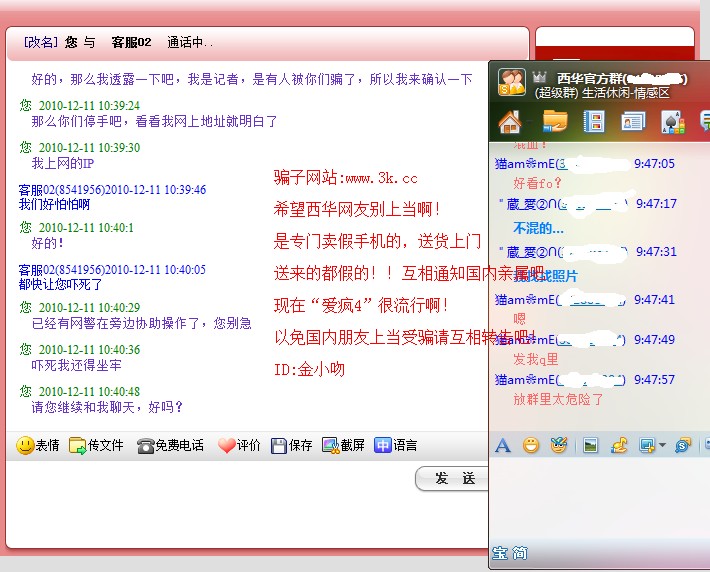Click the 客服02(8541956) 10:40:05 sender line

point(112,269)
